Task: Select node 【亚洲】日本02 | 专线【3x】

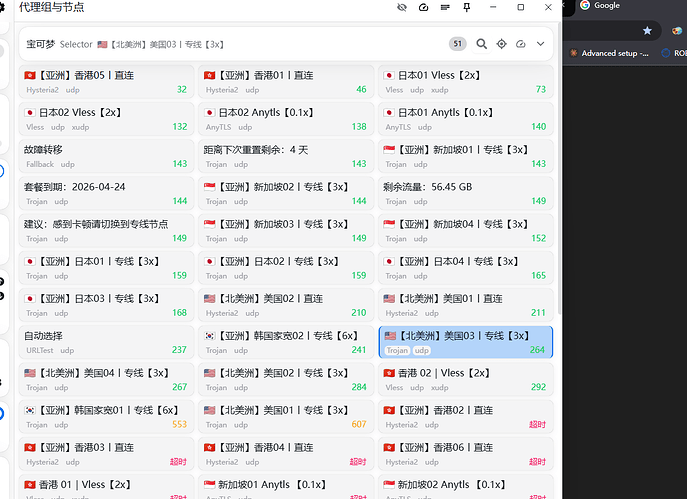Action: 286,268
